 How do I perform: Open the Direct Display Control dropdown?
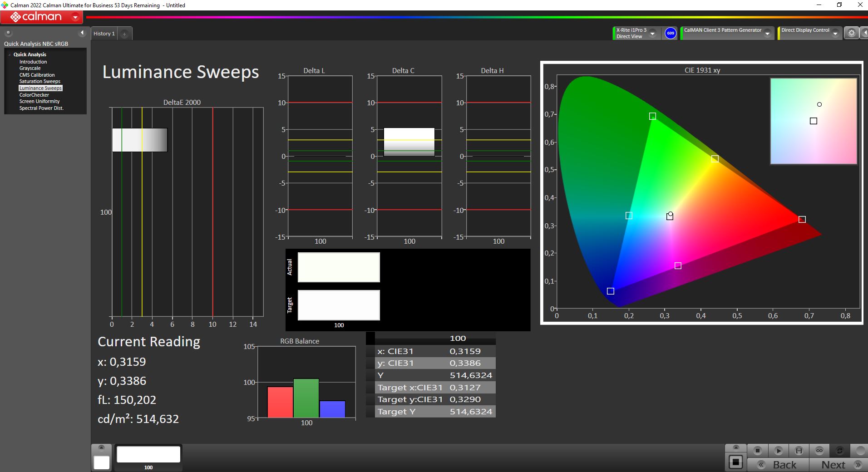[835, 34]
